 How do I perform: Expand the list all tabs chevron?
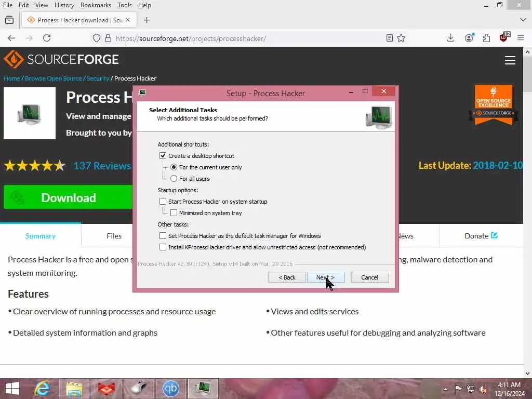(523, 20)
